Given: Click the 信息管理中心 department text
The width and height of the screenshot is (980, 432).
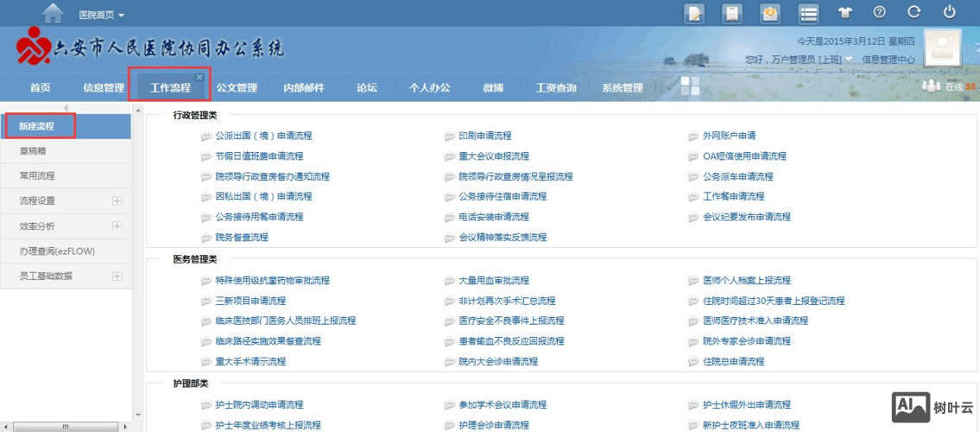Looking at the screenshot, I should pos(888,60).
